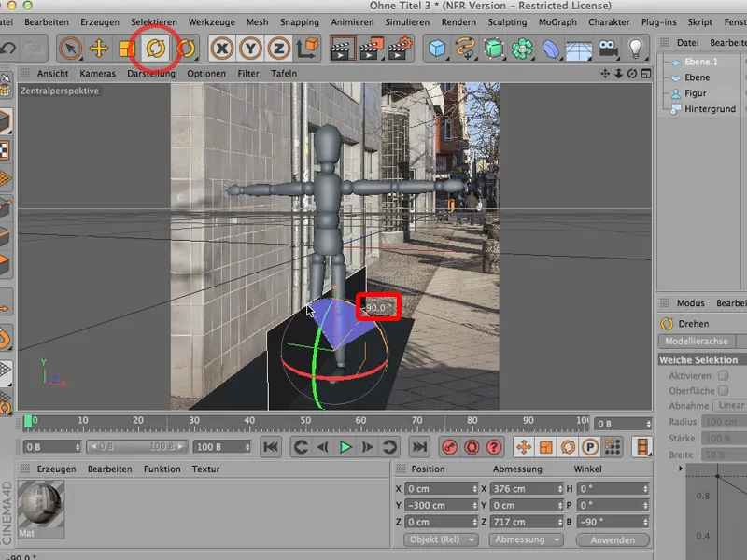Toggle the viewport layout switch icon
Image resolution: width=747 pixels, height=560 pixels.
tap(646, 74)
